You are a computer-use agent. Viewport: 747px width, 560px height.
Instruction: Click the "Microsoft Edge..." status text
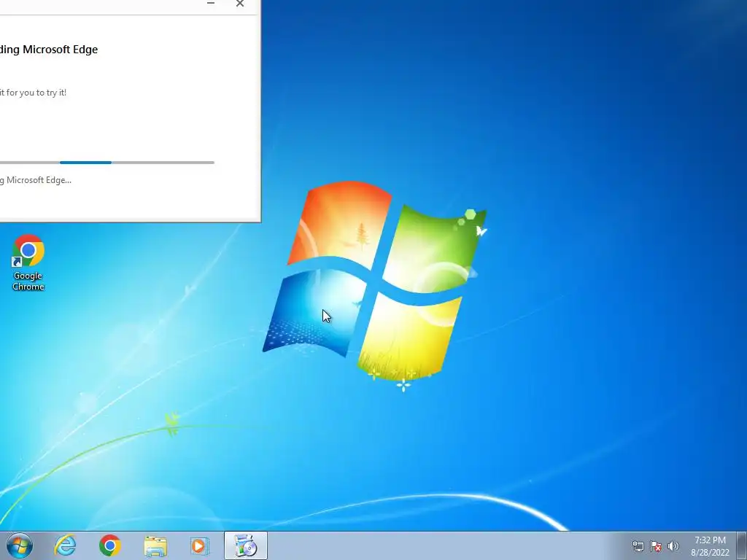(x=39, y=180)
